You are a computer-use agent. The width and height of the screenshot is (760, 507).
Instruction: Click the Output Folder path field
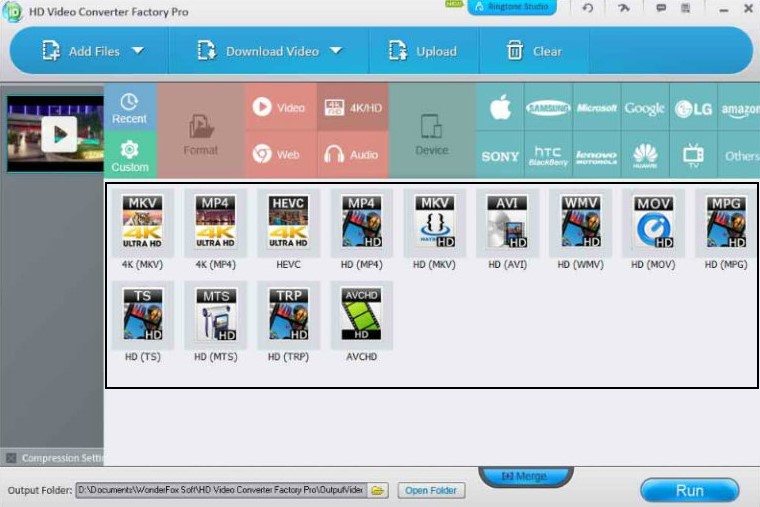tap(221, 490)
